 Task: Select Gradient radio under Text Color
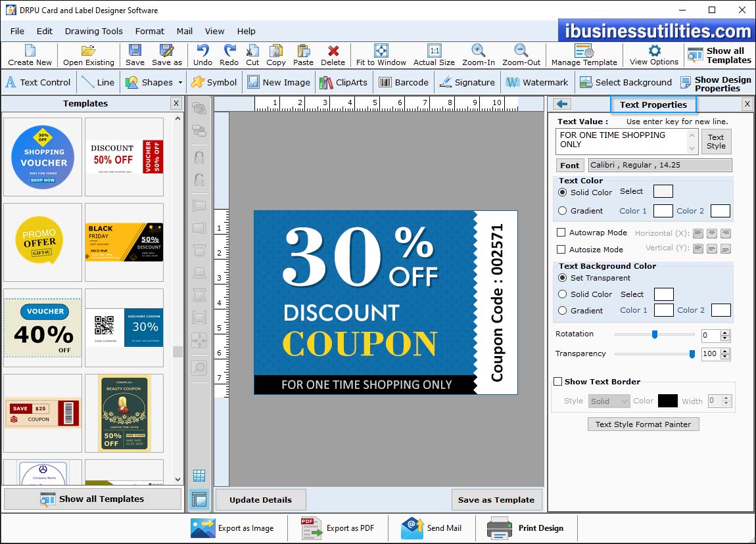click(562, 211)
